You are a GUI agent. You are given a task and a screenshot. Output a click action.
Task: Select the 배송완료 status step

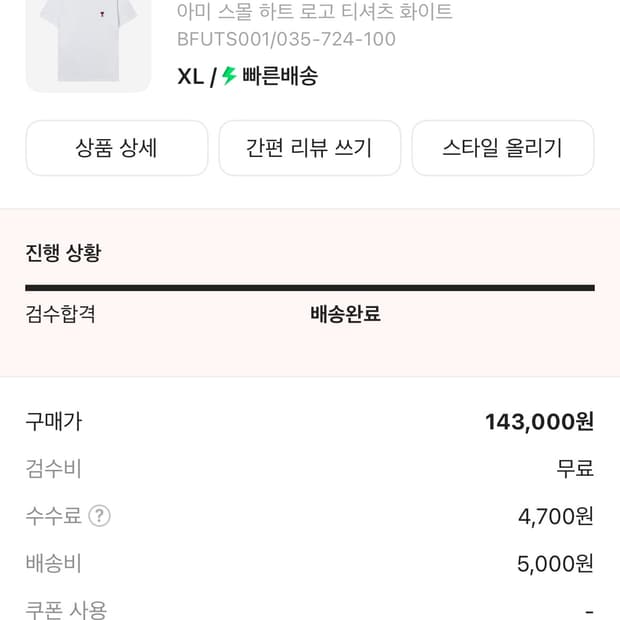point(345,314)
